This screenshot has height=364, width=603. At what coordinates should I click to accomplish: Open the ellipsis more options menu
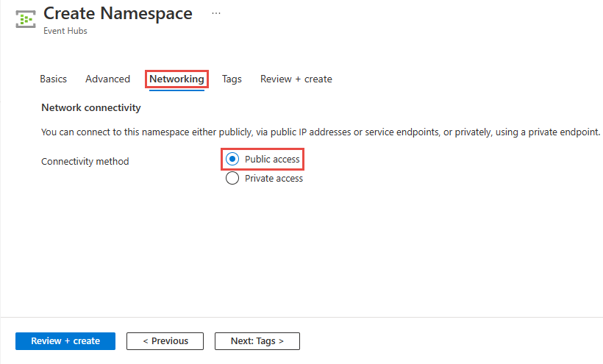[x=215, y=13]
